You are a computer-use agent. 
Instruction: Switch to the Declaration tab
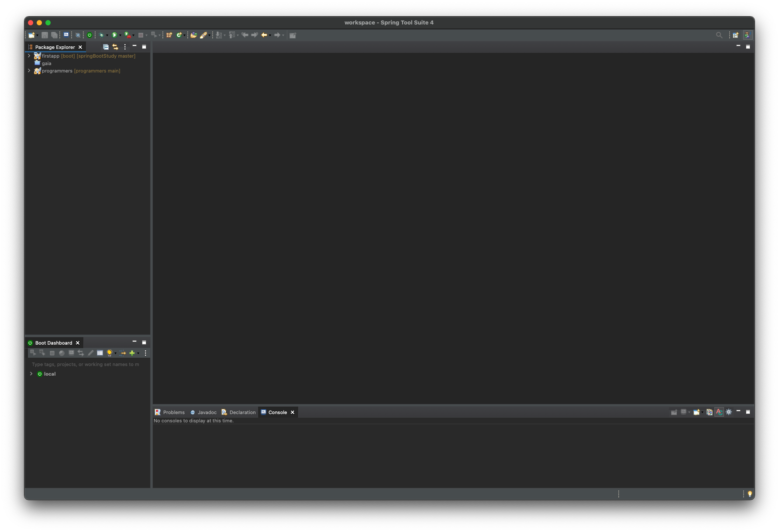(238, 412)
